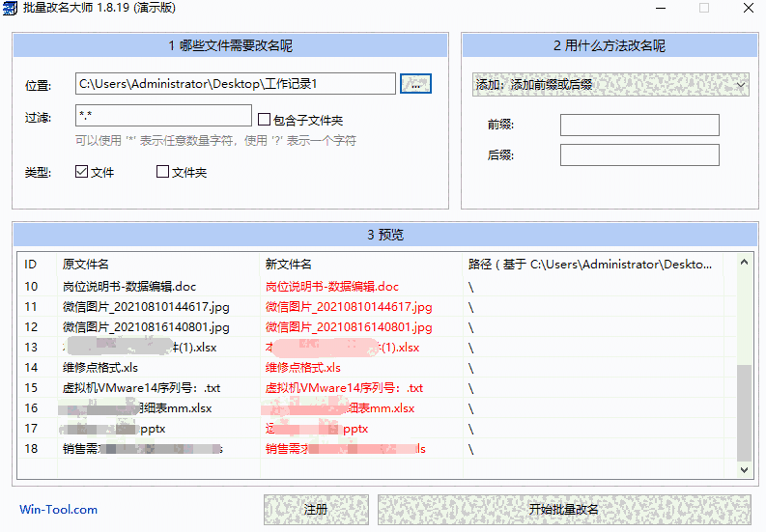Minimize the 批量改名大师 window

(x=661, y=9)
